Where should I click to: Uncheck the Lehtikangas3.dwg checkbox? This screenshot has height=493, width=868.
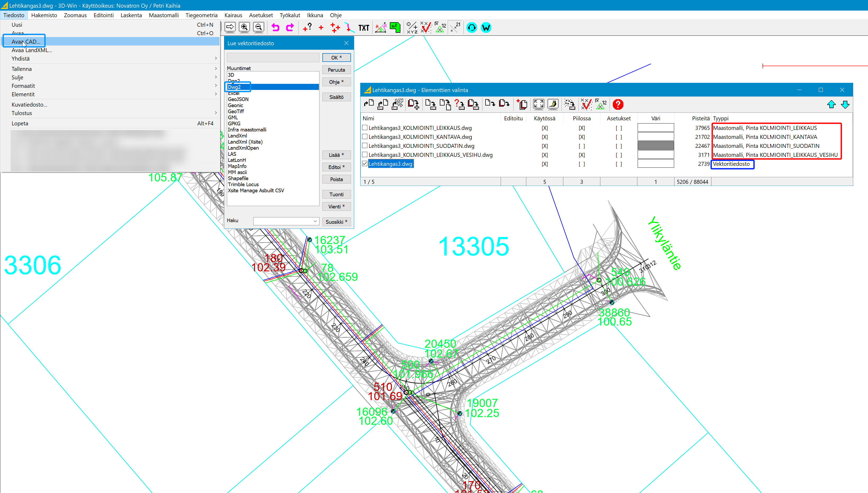(365, 163)
